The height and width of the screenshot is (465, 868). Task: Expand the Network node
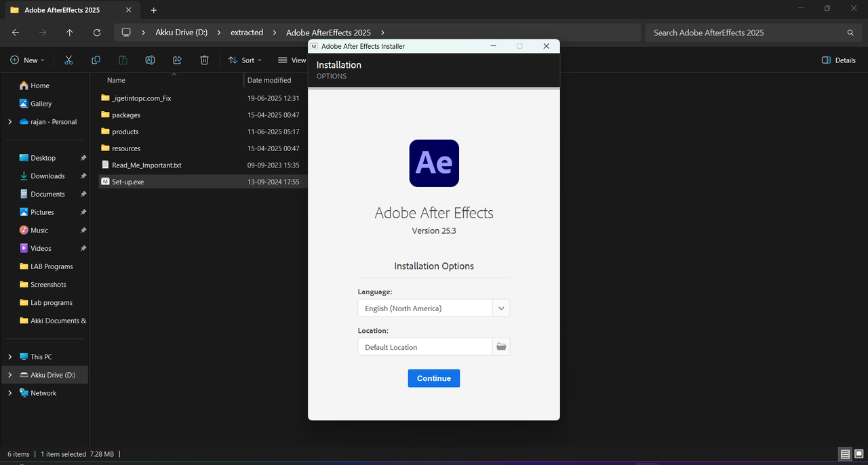[x=9, y=393]
